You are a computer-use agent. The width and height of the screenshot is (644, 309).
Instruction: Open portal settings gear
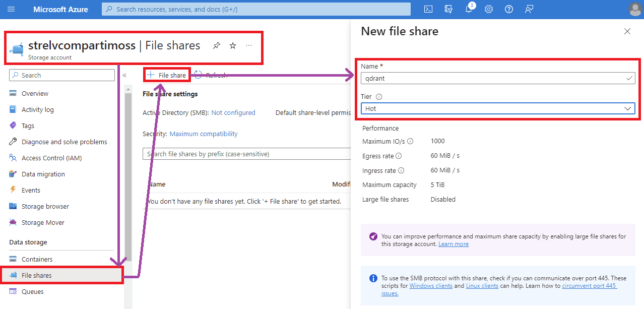(x=489, y=9)
